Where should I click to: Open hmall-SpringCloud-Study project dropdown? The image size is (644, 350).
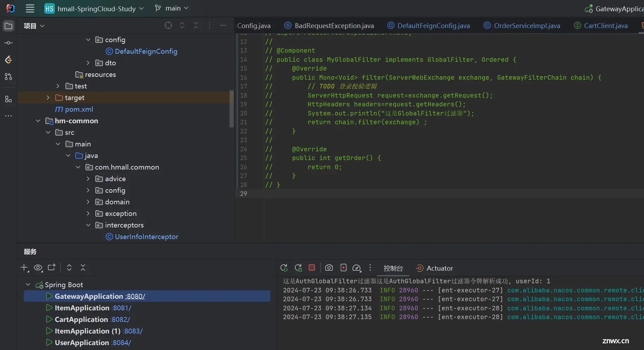pos(95,9)
